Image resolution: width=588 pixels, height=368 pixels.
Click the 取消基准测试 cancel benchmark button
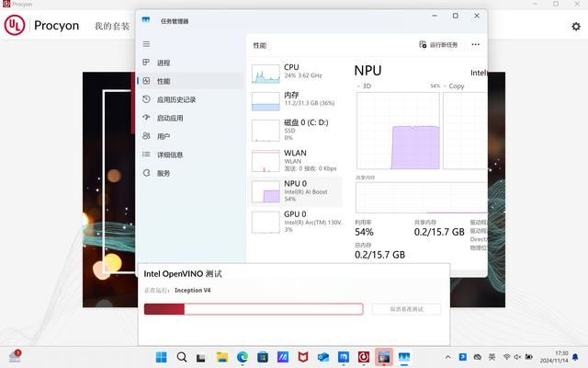point(406,309)
